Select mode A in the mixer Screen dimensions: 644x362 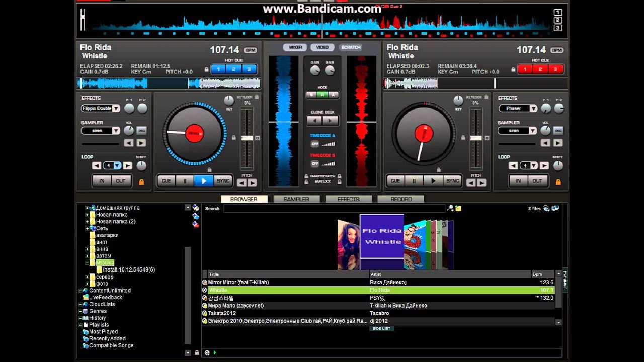point(333,95)
